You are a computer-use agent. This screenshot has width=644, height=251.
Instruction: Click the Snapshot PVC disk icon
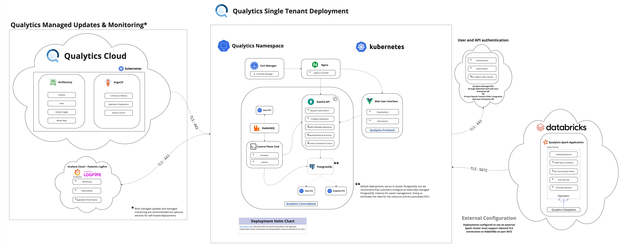point(329,191)
